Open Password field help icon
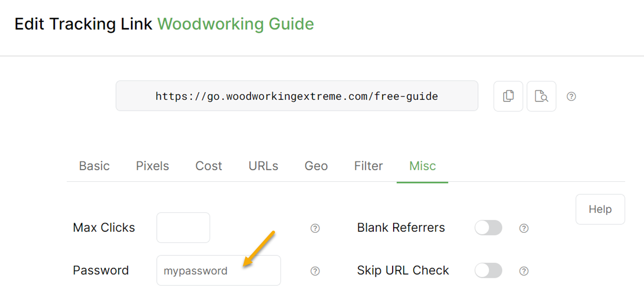The height and width of the screenshot is (303, 644). coord(315,271)
